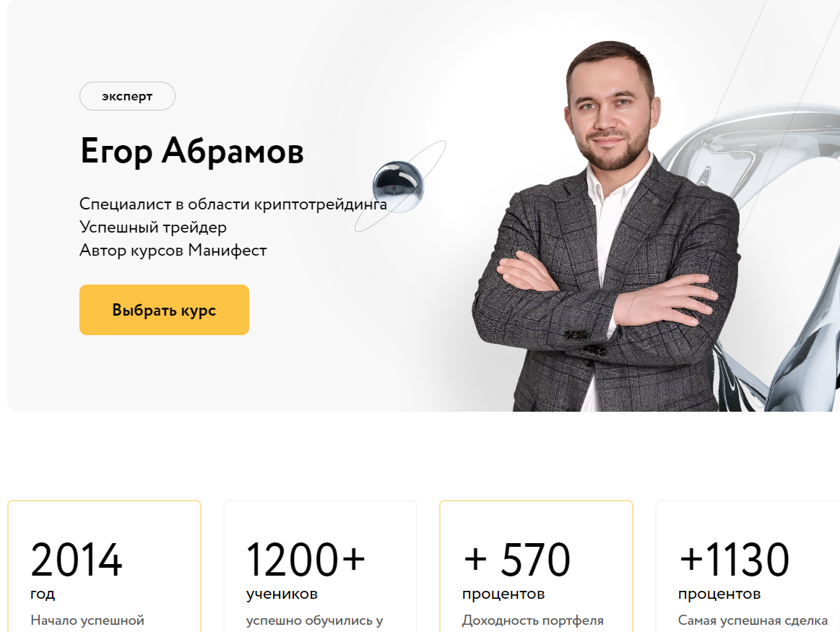The width and height of the screenshot is (840, 632).
Task: Open the + 570 процентов card
Action: (x=536, y=566)
